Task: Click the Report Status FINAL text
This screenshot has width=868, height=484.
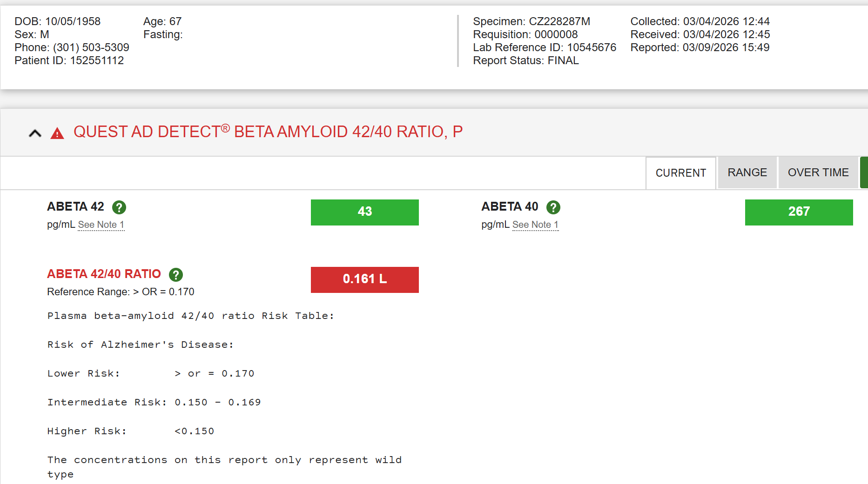Action: click(525, 60)
